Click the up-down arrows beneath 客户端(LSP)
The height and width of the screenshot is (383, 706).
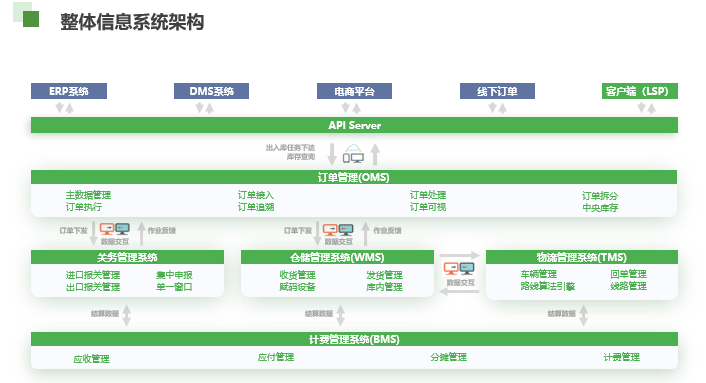[x=647, y=108]
